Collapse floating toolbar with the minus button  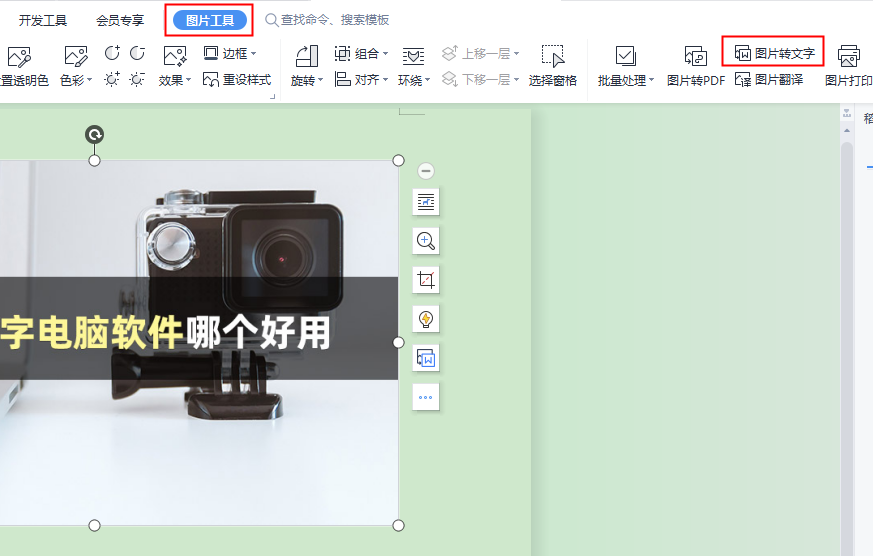(x=426, y=171)
